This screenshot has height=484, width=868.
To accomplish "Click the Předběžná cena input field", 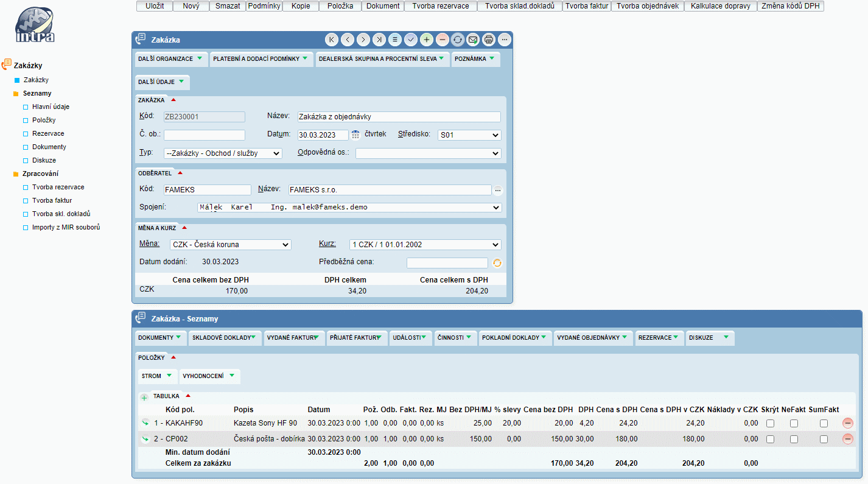I will pos(447,263).
